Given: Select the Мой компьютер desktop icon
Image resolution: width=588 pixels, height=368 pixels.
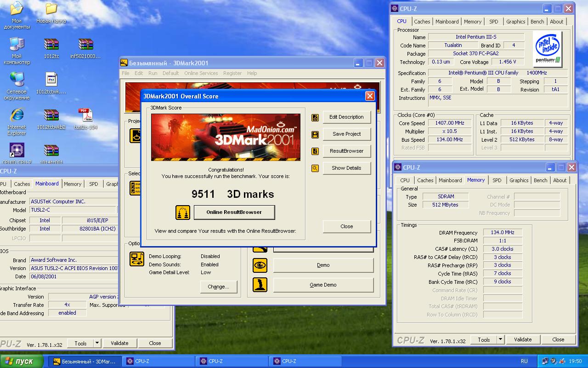Looking at the screenshot, I should click(x=17, y=51).
